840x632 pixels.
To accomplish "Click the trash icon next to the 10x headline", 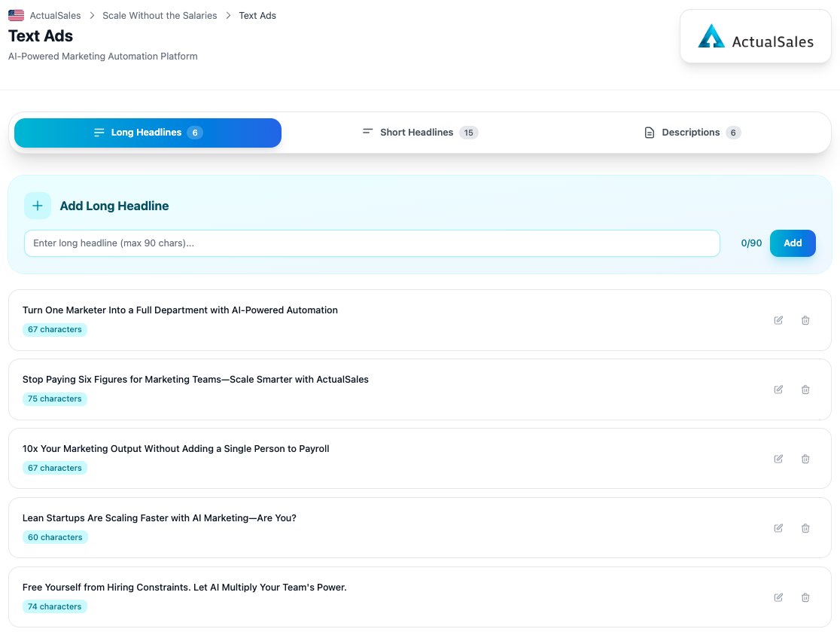I will [805, 459].
